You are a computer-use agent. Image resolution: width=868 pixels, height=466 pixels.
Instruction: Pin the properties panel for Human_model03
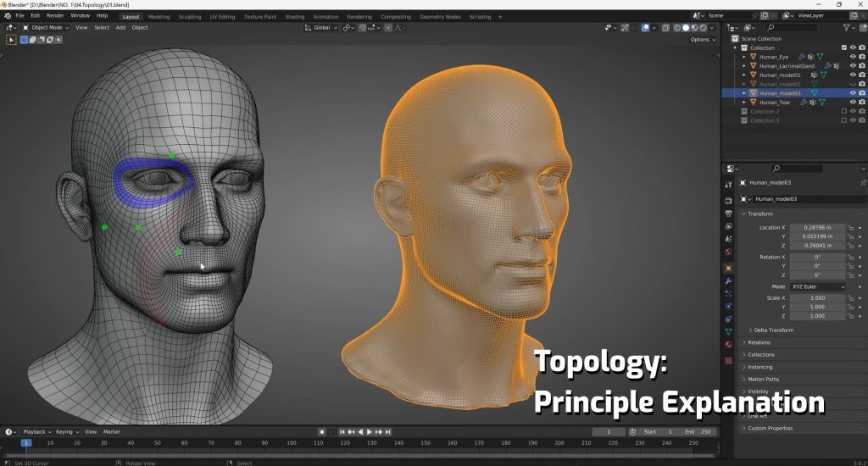[x=862, y=182]
